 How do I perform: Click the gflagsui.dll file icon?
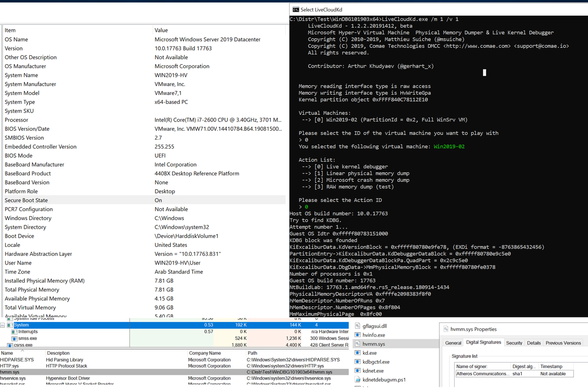pos(357,326)
